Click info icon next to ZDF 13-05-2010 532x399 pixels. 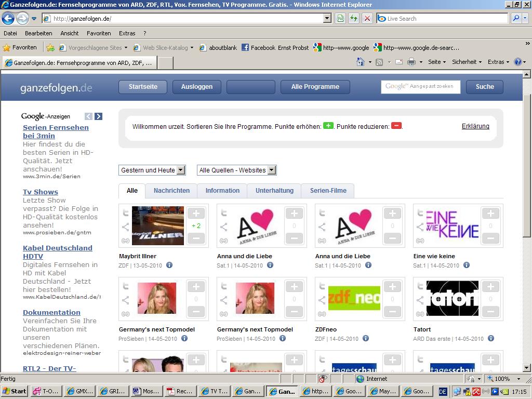point(169,265)
